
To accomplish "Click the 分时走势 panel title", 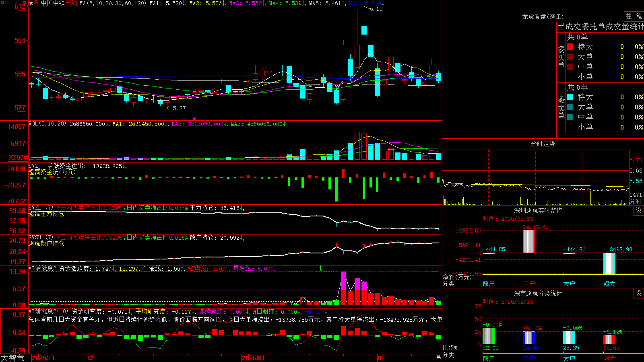I will [543, 144].
